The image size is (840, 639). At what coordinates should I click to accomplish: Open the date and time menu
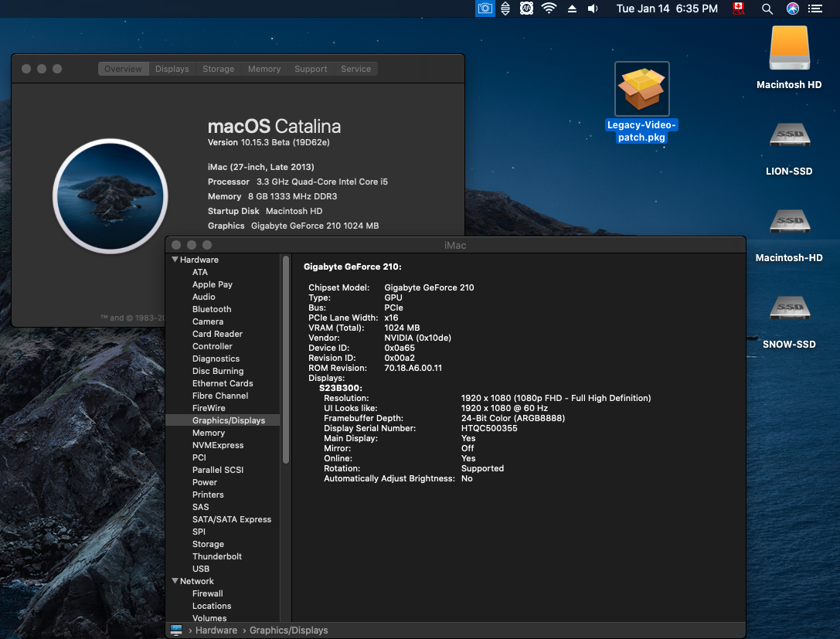[x=667, y=8]
